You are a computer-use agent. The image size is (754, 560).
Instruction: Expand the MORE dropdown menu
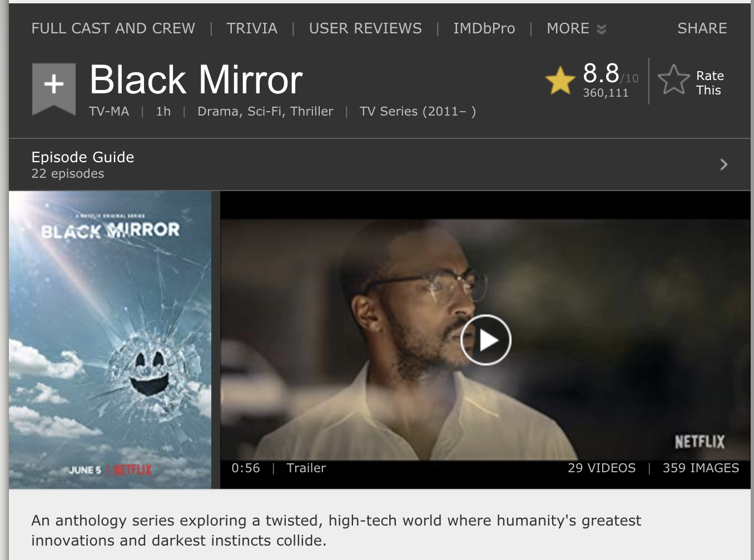[576, 28]
